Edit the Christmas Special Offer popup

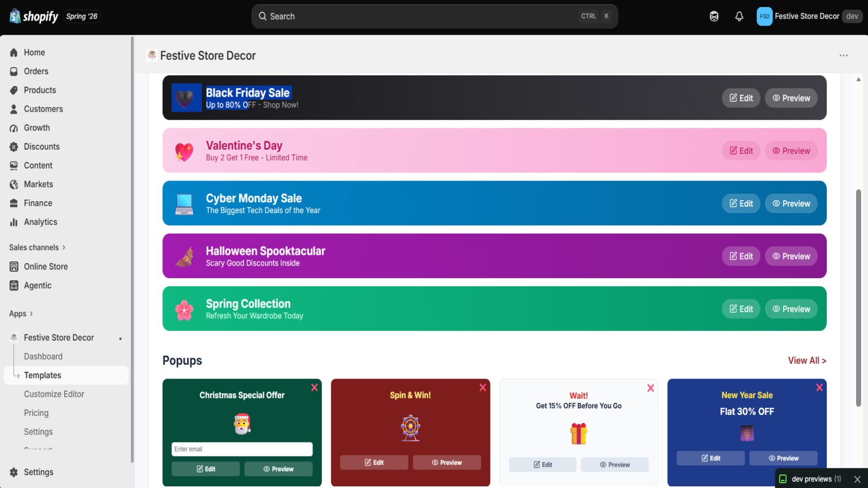pyautogui.click(x=206, y=469)
